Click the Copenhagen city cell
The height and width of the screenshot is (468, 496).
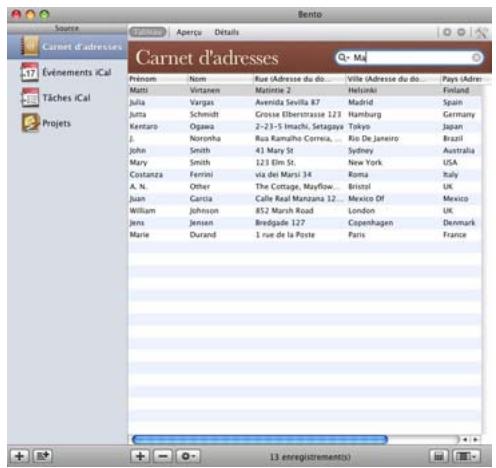(371, 223)
